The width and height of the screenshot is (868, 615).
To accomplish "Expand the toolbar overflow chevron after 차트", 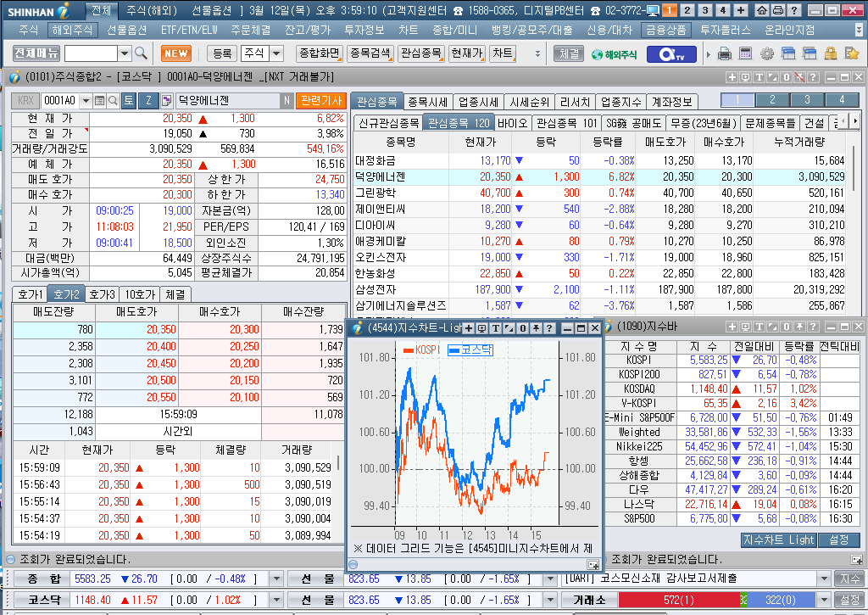I will (x=537, y=53).
